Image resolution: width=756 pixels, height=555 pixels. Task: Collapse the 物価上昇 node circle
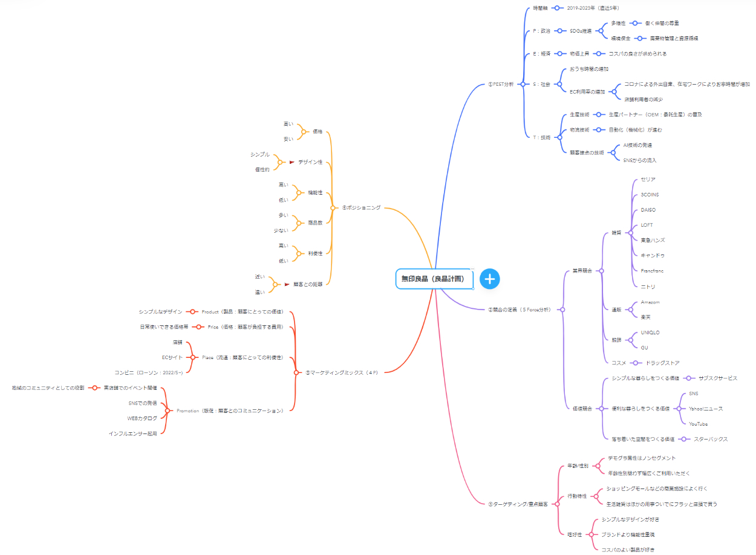tap(599, 54)
